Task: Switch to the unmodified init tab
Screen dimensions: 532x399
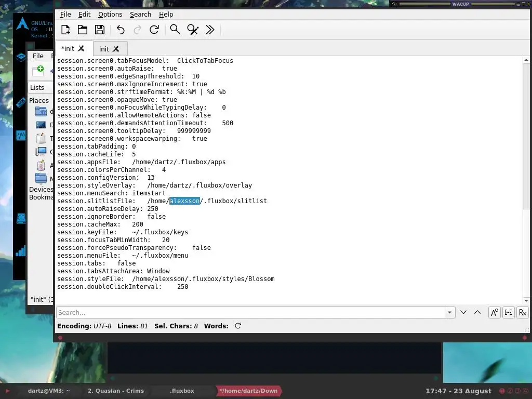Action: tap(104, 49)
